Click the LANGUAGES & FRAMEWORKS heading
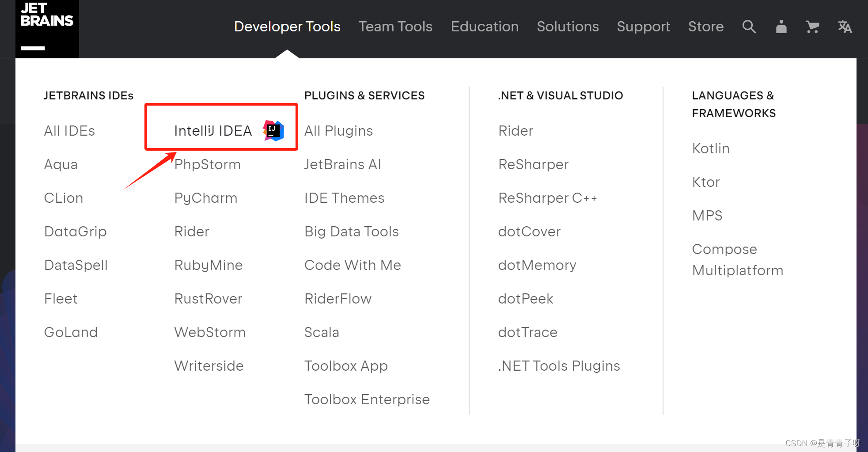 click(734, 104)
